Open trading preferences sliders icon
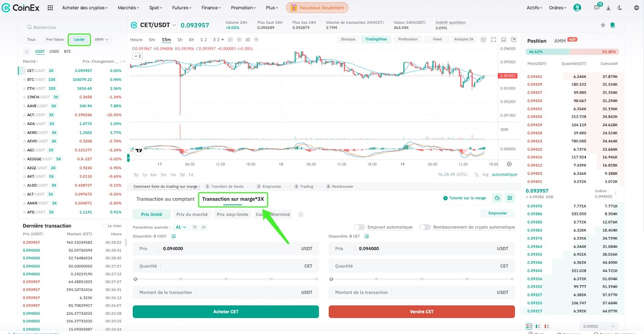644x334 pixels. coord(510,198)
